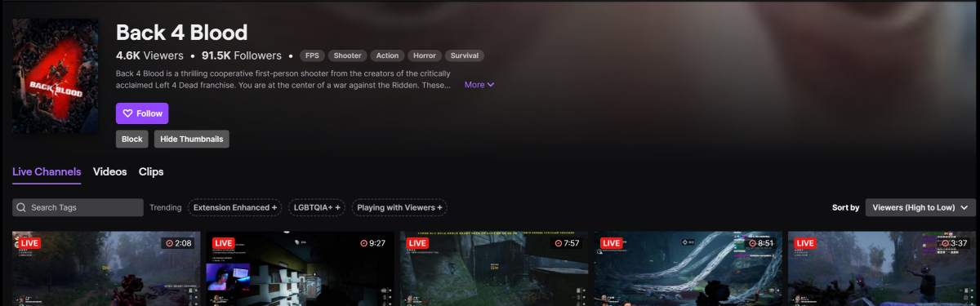Click the 7:57 uptime clock badge

pos(567,243)
